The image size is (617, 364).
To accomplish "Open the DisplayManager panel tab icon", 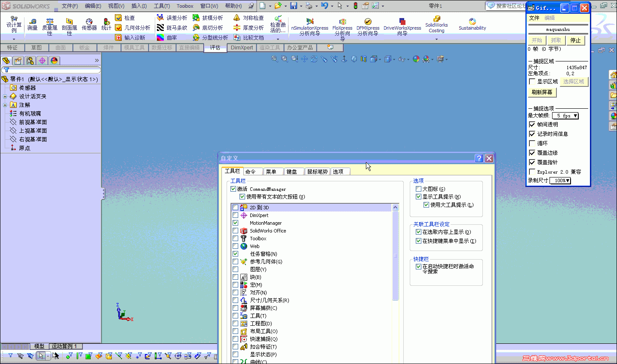I will [54, 61].
